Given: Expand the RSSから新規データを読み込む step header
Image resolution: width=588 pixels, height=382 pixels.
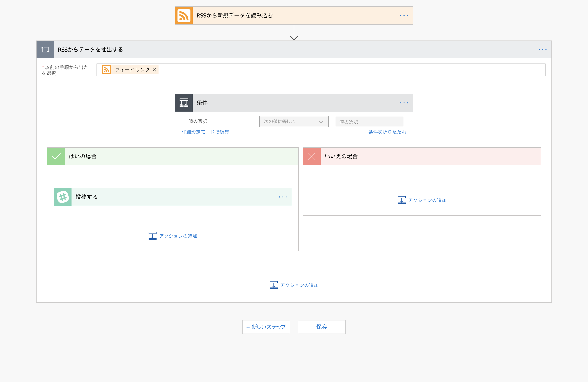Looking at the screenshot, I should [294, 15].
